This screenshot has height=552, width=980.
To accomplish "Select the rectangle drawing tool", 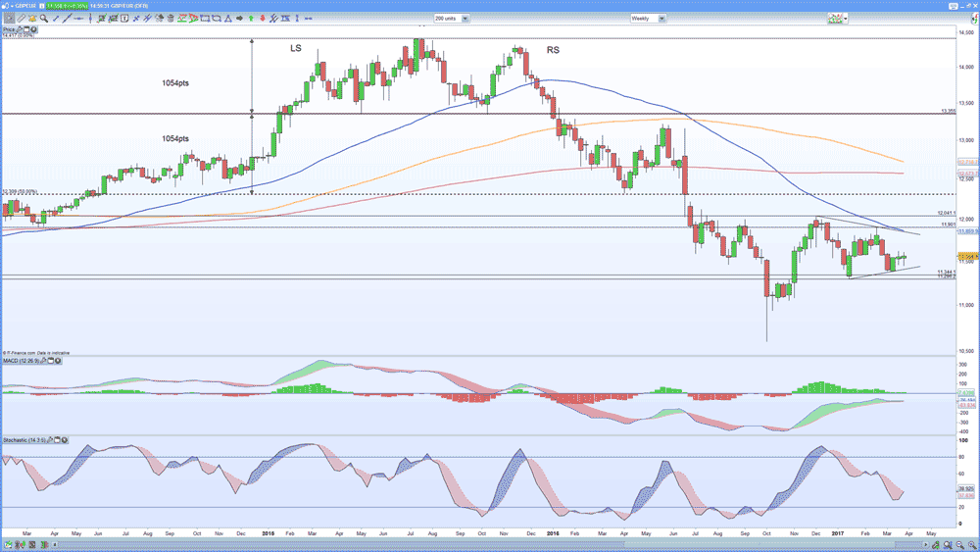I will (205, 19).
